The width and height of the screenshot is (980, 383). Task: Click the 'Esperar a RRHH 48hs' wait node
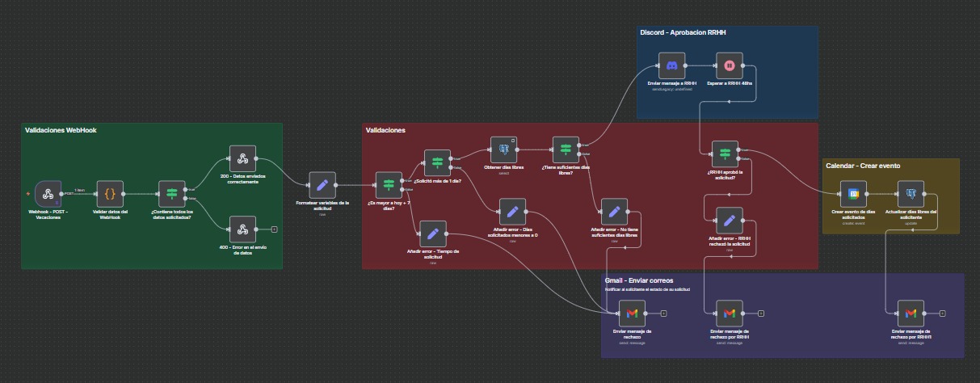[729, 65]
